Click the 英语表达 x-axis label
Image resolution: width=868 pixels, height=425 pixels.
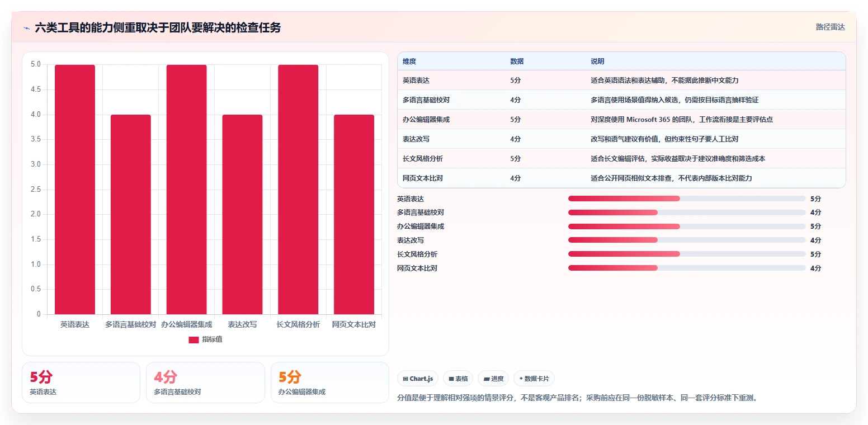pyautogui.click(x=75, y=324)
